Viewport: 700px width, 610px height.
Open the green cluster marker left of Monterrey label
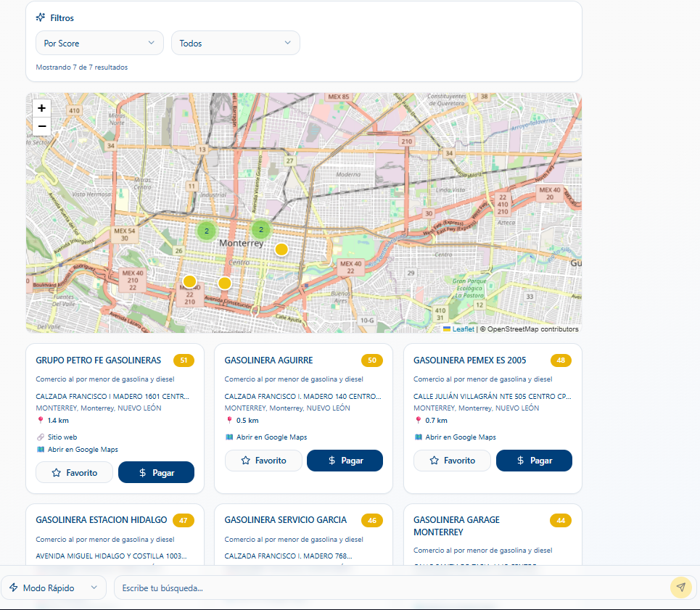point(206,231)
